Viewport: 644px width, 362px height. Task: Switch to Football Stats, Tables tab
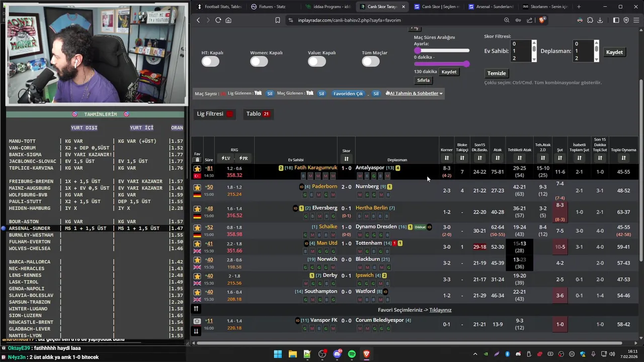[219, 7]
